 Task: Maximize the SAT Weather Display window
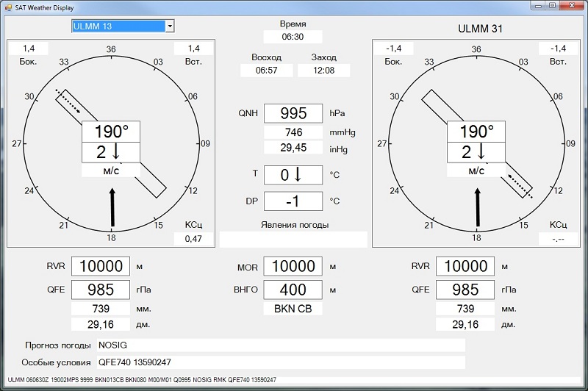coord(552,6)
